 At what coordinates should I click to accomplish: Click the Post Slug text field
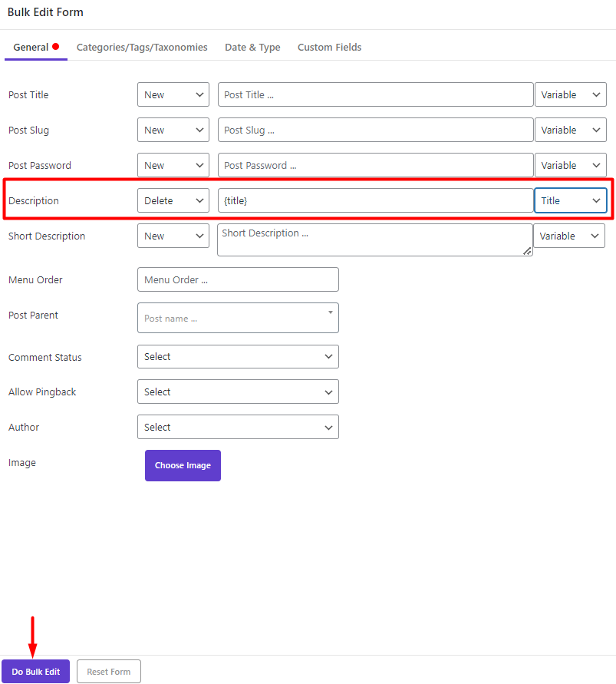[x=375, y=130]
